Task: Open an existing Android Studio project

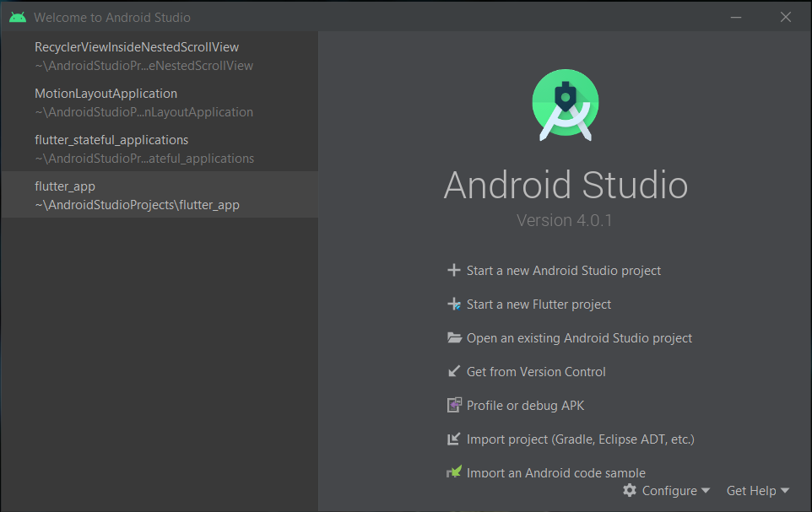Action: pos(579,338)
